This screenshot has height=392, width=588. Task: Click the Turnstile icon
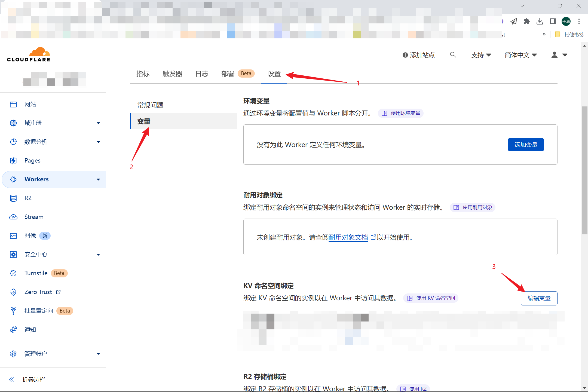click(13, 273)
